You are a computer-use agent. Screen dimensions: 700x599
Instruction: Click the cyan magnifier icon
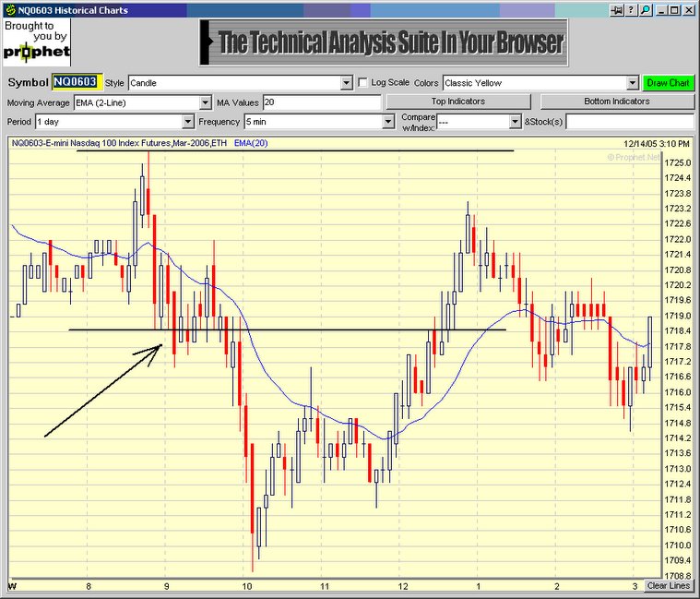coord(646,10)
